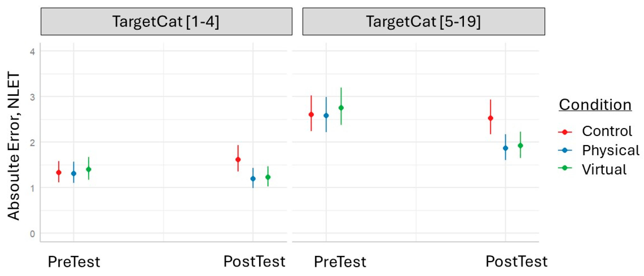Click red Control PostTest point in TargetCat [5-19]
Viewport: 644px width, 276px height.
tap(491, 118)
